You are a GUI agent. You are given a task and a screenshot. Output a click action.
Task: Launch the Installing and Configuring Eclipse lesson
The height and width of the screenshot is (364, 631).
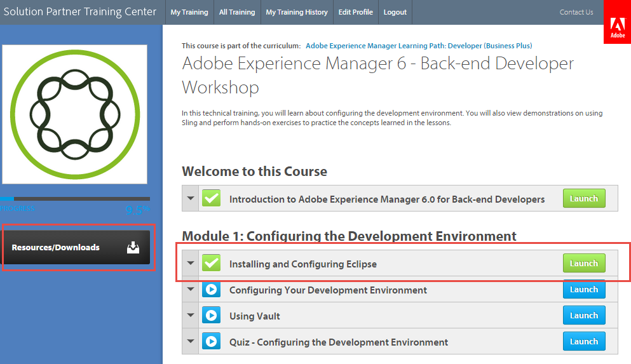[x=583, y=263]
